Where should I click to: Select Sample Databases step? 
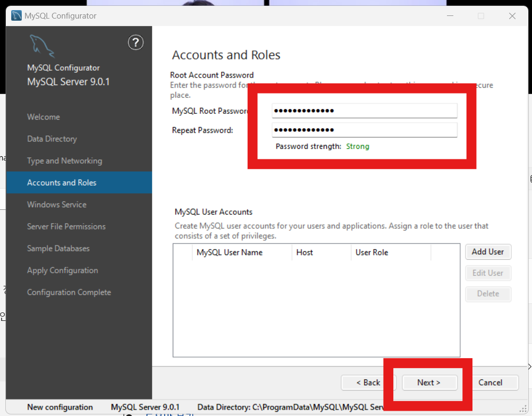(58, 249)
